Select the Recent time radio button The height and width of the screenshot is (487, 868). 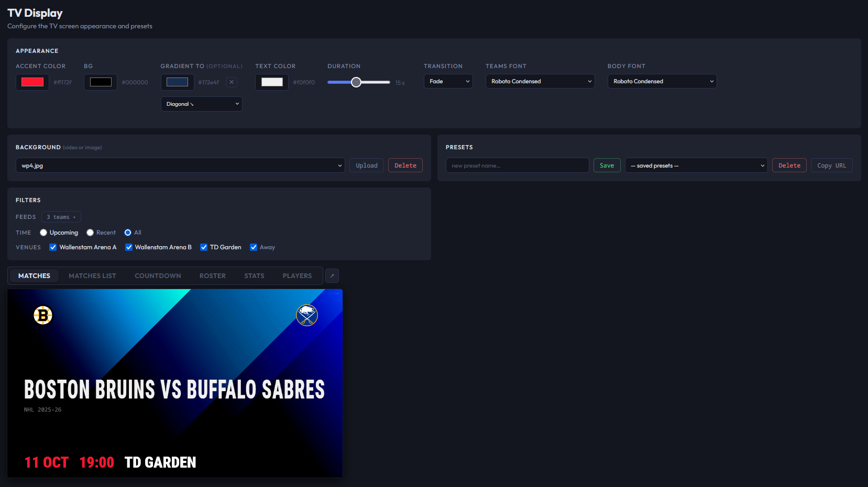90,233
